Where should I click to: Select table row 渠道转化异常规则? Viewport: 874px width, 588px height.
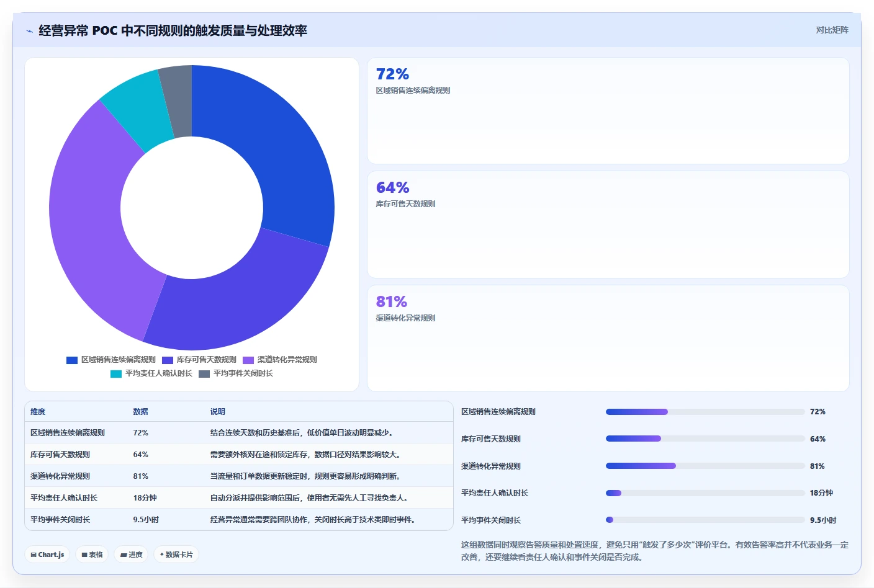click(x=239, y=476)
